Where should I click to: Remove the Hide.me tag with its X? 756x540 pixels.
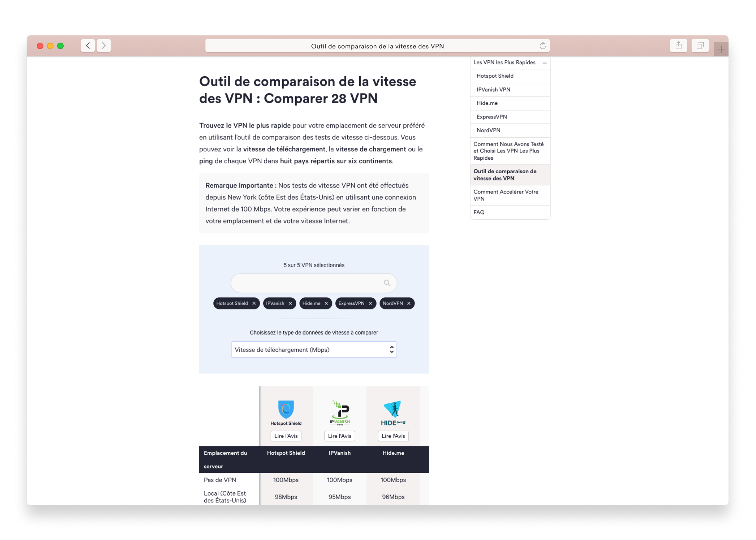click(326, 303)
